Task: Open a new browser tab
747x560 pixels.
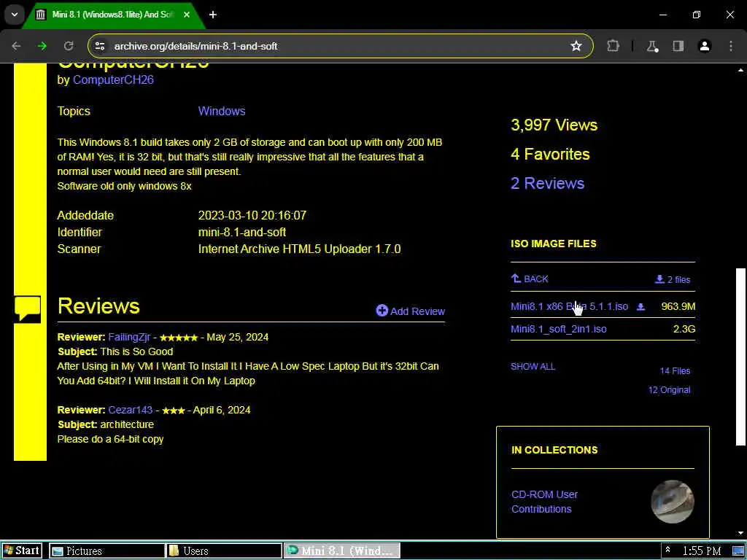Action: click(213, 15)
